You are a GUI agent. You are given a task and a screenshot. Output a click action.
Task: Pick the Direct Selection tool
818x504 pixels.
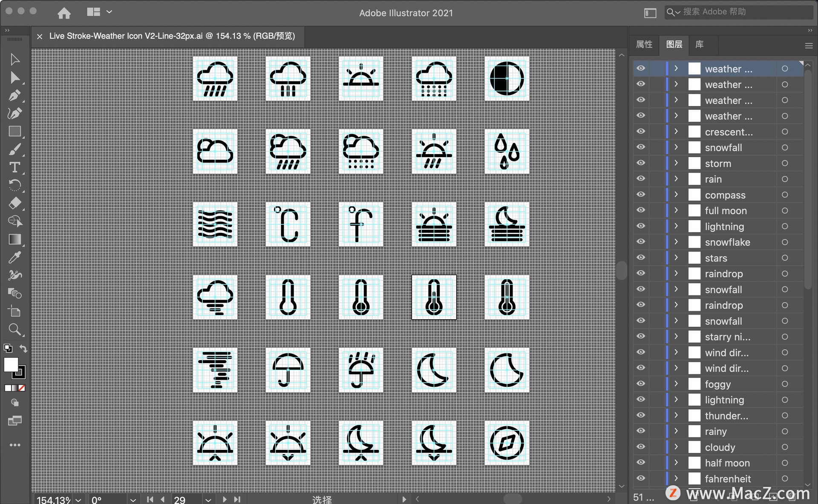coord(14,77)
